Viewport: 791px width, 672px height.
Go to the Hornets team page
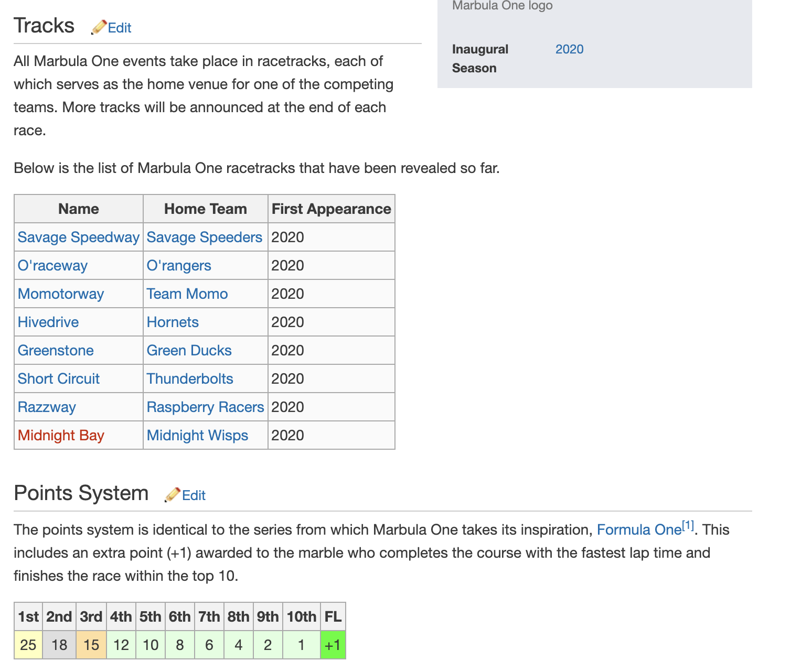[173, 322]
